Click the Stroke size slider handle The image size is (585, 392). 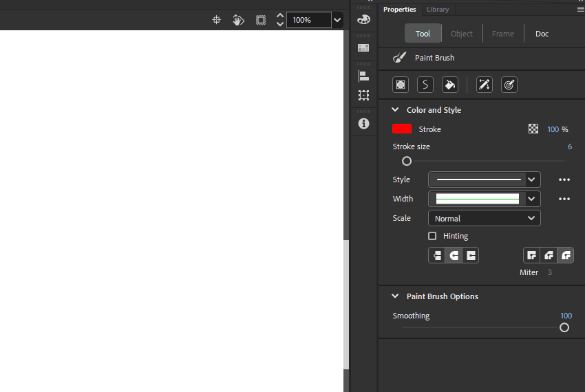coord(407,161)
